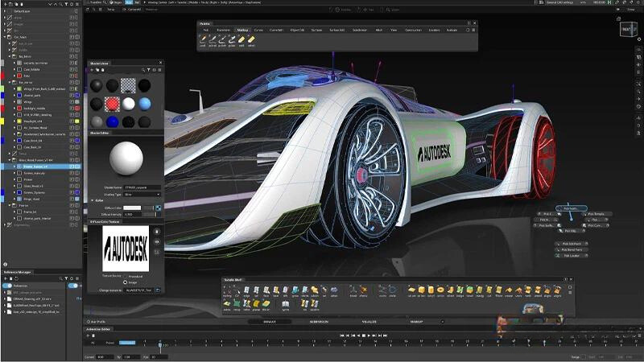This screenshot has height=362, width=644.
Task: Click the Diffuse Intensity slider
Action: point(149,214)
